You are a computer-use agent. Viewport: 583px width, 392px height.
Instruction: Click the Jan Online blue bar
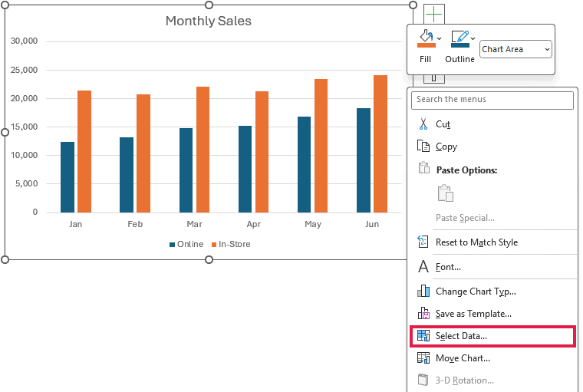(x=68, y=177)
